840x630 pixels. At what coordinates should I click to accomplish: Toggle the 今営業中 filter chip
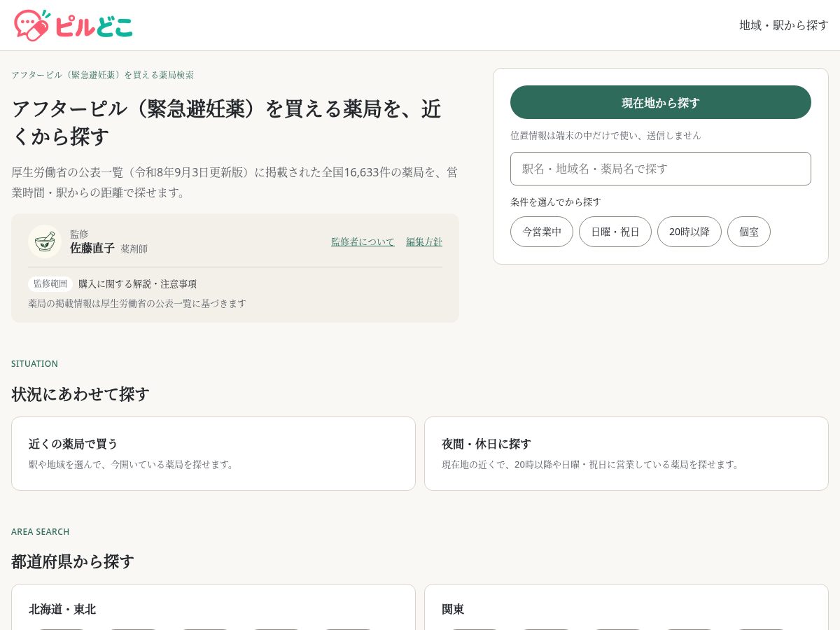tap(542, 232)
